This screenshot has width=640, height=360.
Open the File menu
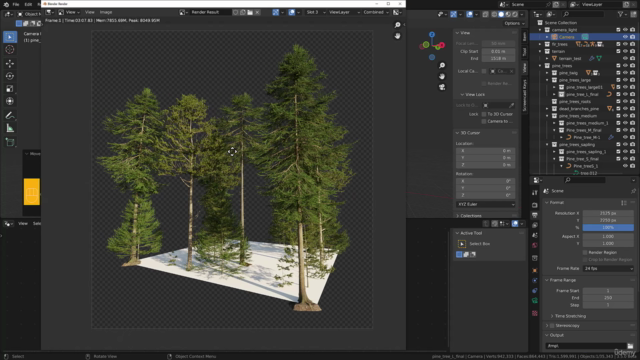(16, 4)
